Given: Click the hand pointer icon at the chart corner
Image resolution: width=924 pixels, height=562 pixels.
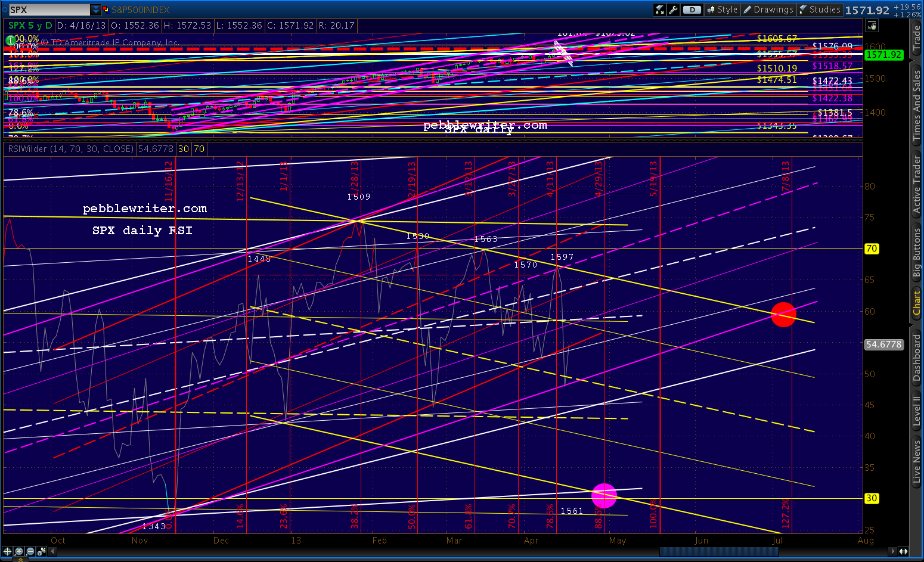Looking at the screenshot, I should [872, 26].
